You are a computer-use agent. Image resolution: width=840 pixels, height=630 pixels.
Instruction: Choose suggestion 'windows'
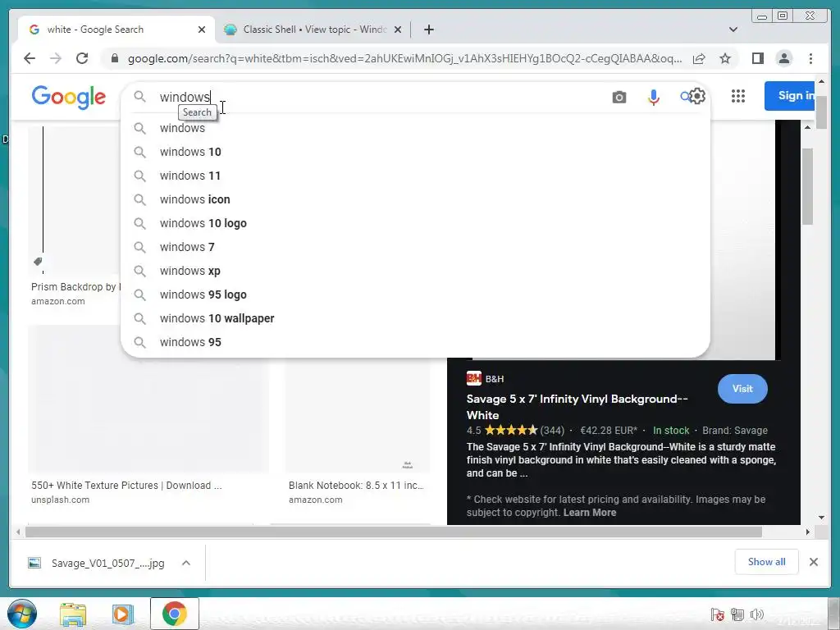tap(415, 128)
